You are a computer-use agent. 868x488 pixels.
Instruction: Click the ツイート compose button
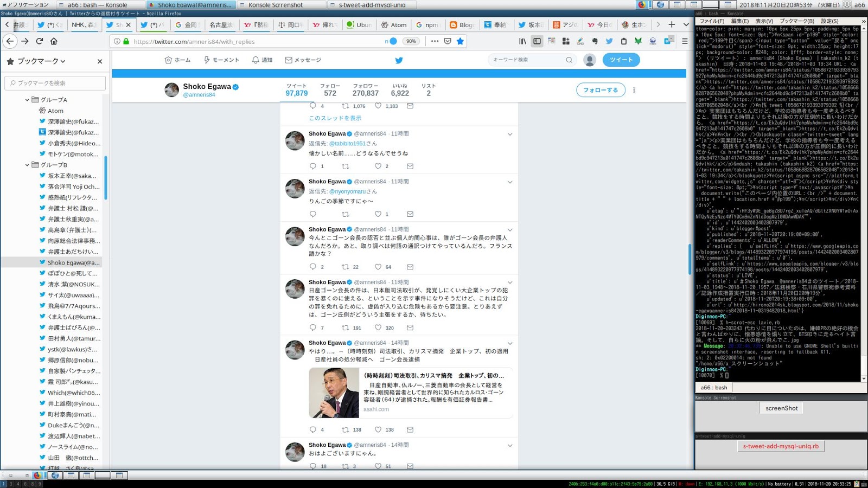coord(621,60)
